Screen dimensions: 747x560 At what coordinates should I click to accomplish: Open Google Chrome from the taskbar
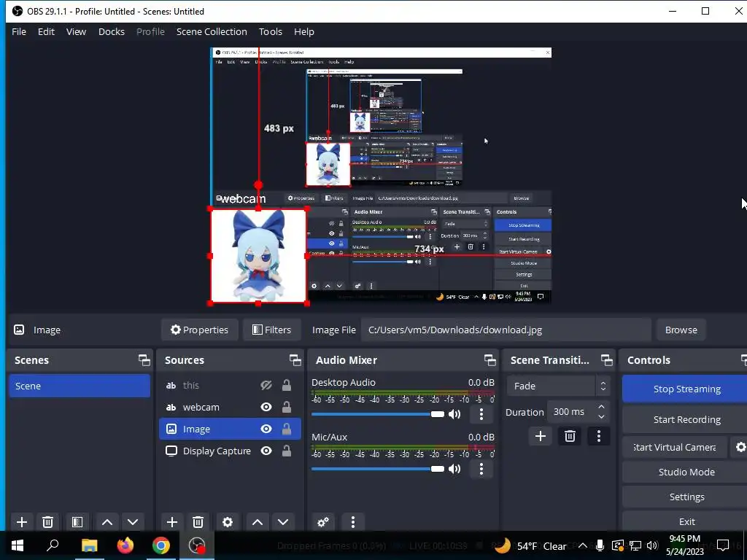click(x=161, y=545)
